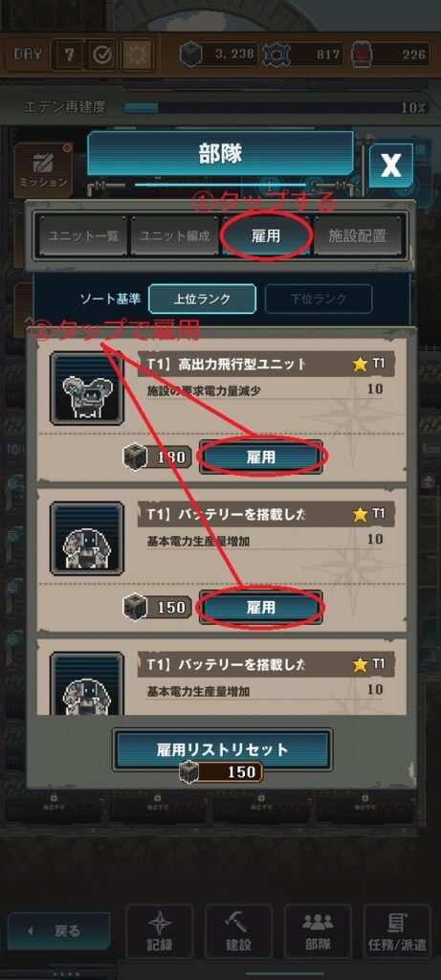The image size is (441, 980).
Task: Click the 雇用リストリセット button
Action: click(222, 749)
